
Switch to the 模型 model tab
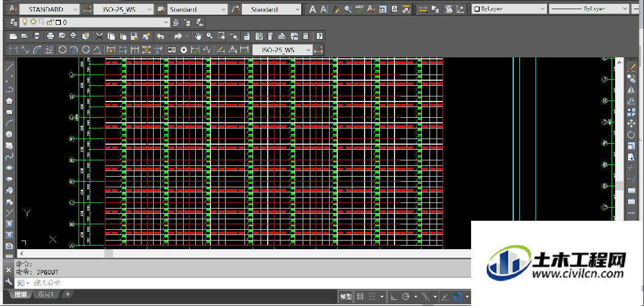pyautogui.click(x=21, y=294)
